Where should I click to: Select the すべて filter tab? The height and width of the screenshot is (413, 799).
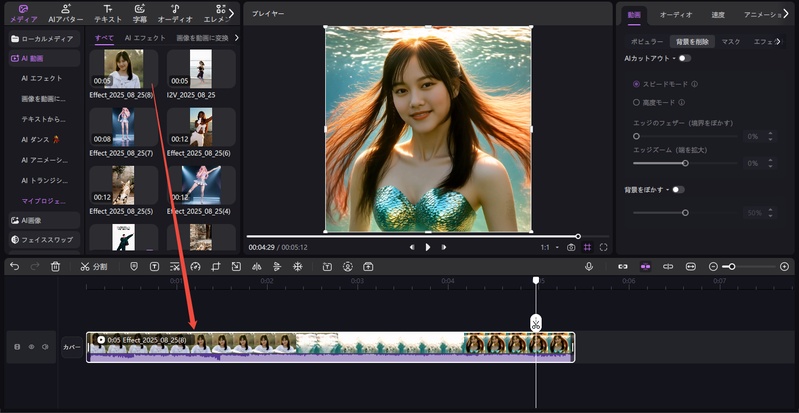[104, 38]
